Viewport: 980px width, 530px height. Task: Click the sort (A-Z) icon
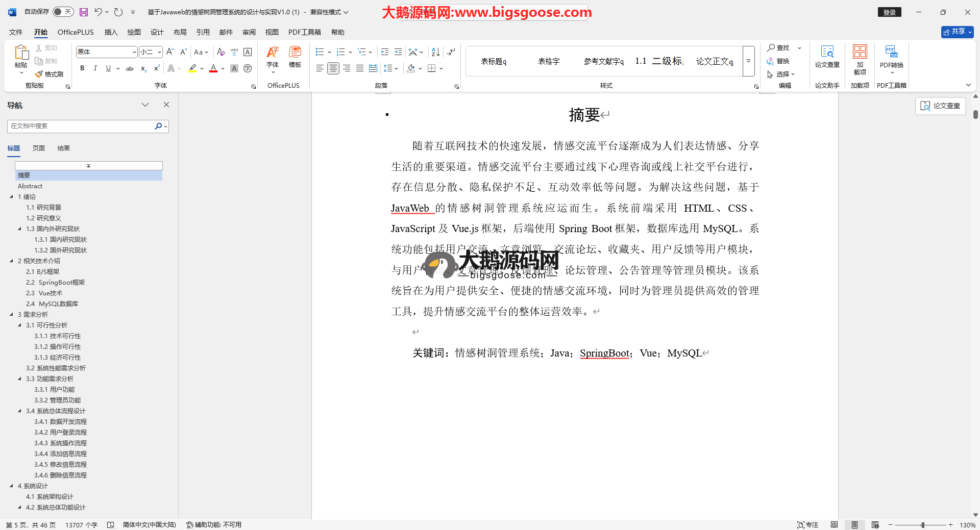(x=435, y=52)
